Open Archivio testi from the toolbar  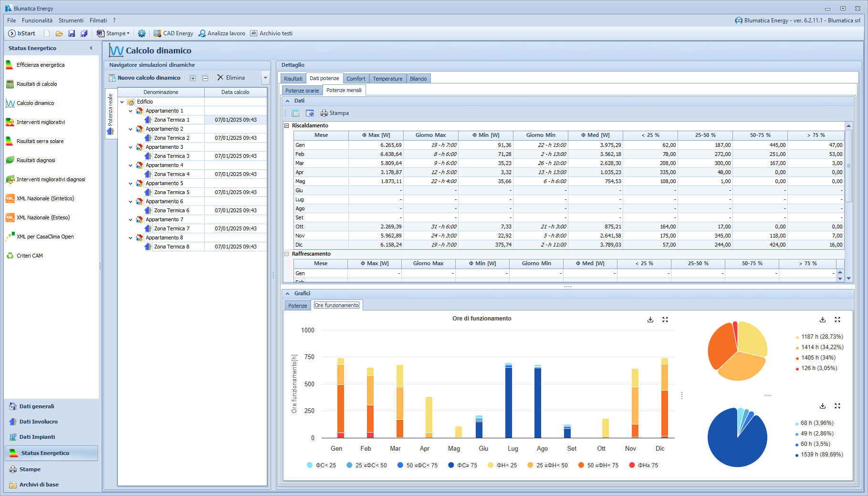[x=271, y=33]
